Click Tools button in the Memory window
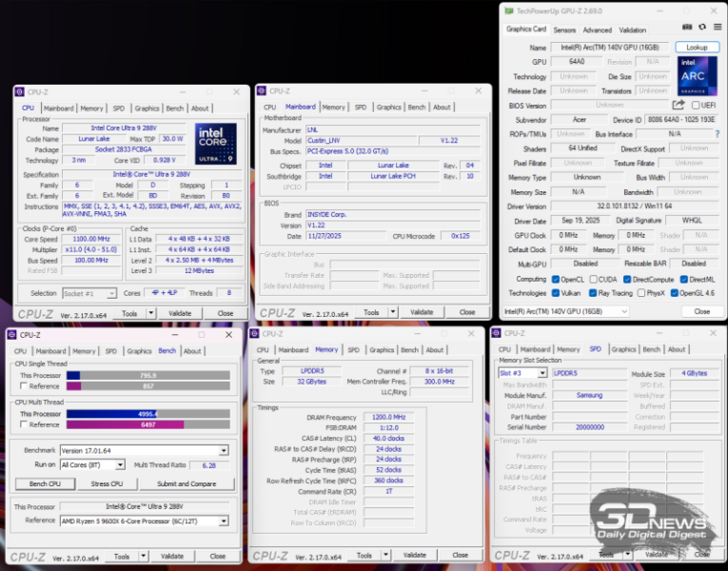This screenshot has height=571, width=728. (364, 555)
